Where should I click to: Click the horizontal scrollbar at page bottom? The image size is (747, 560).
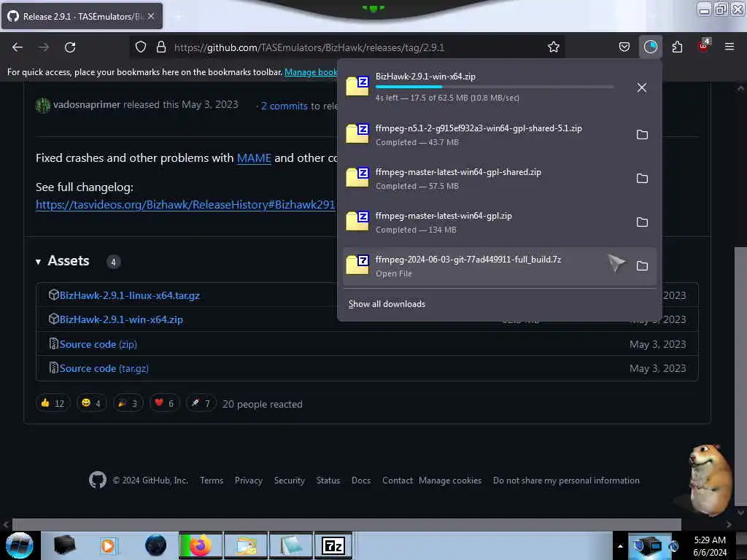tap(347, 524)
